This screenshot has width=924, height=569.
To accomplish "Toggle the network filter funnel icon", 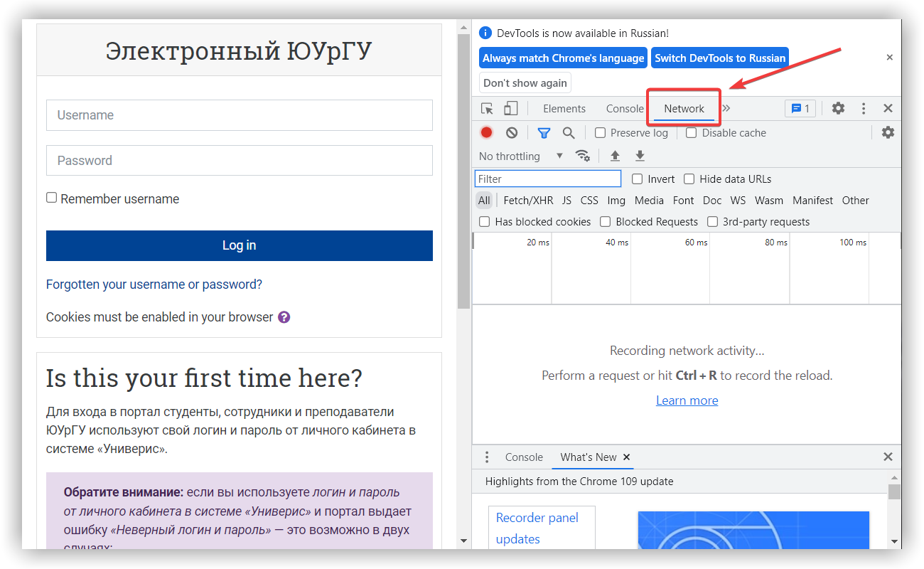I will tap(544, 132).
